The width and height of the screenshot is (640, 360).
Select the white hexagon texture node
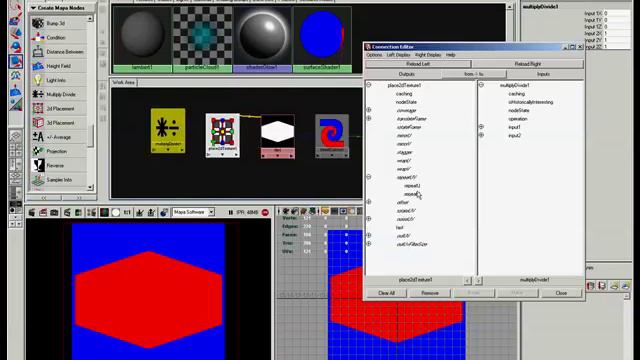(278, 137)
